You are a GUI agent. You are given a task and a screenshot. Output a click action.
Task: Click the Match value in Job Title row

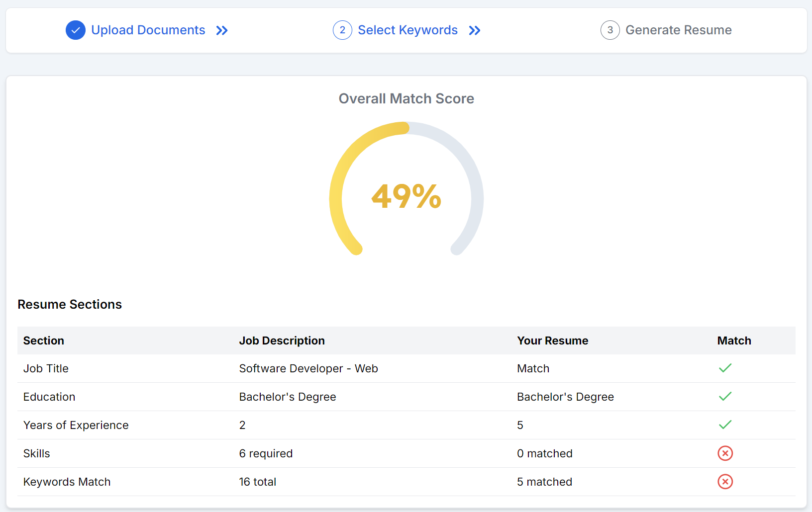pos(533,368)
